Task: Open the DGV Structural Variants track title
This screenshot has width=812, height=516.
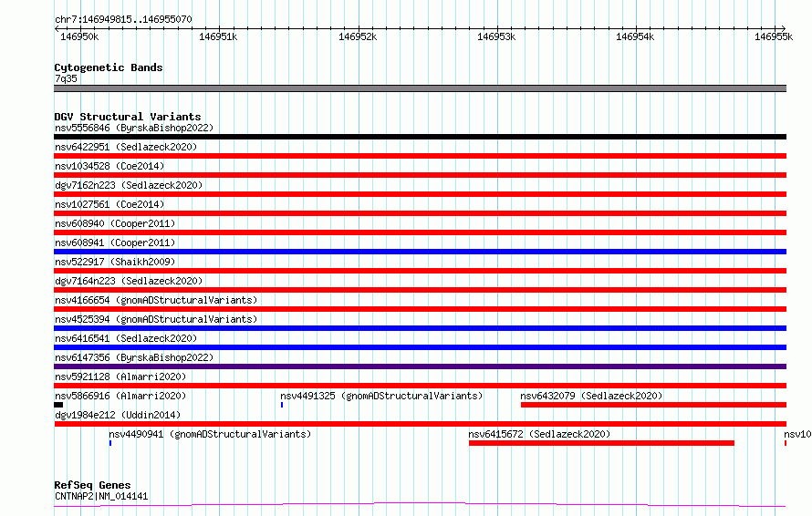Action: 128,117
